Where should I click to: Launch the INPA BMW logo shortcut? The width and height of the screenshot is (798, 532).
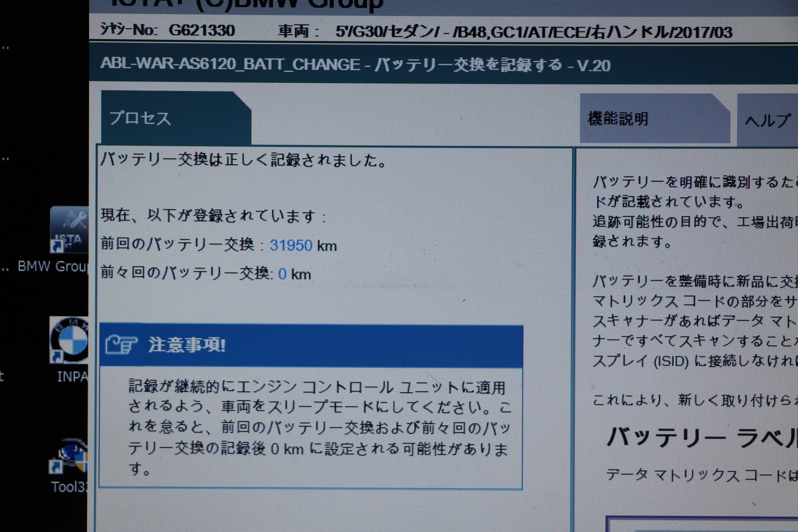pyautogui.click(x=69, y=340)
